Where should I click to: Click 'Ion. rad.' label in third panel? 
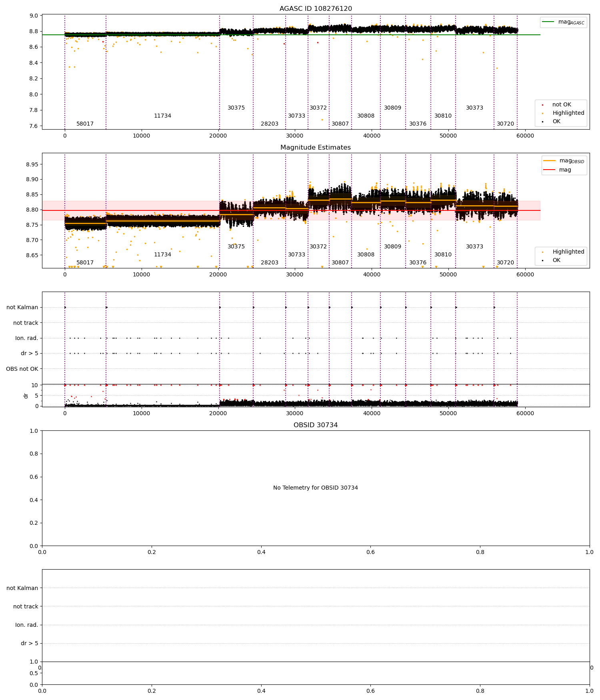click(x=27, y=338)
